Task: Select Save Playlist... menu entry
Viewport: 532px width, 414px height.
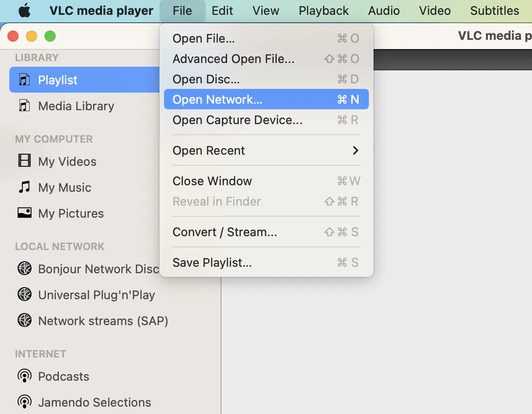Action: click(x=266, y=263)
